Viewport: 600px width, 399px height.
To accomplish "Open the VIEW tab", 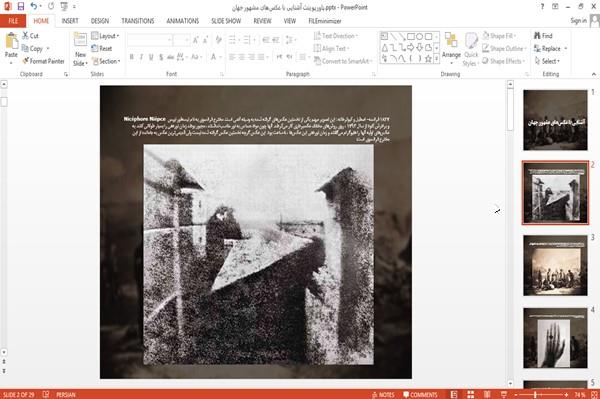I will tap(290, 21).
